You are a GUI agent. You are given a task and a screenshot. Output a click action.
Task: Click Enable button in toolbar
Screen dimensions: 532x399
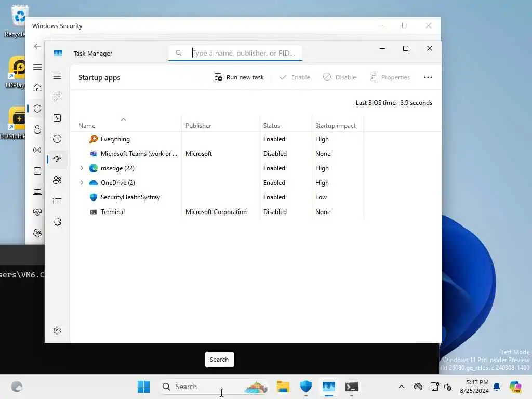tap(295, 77)
